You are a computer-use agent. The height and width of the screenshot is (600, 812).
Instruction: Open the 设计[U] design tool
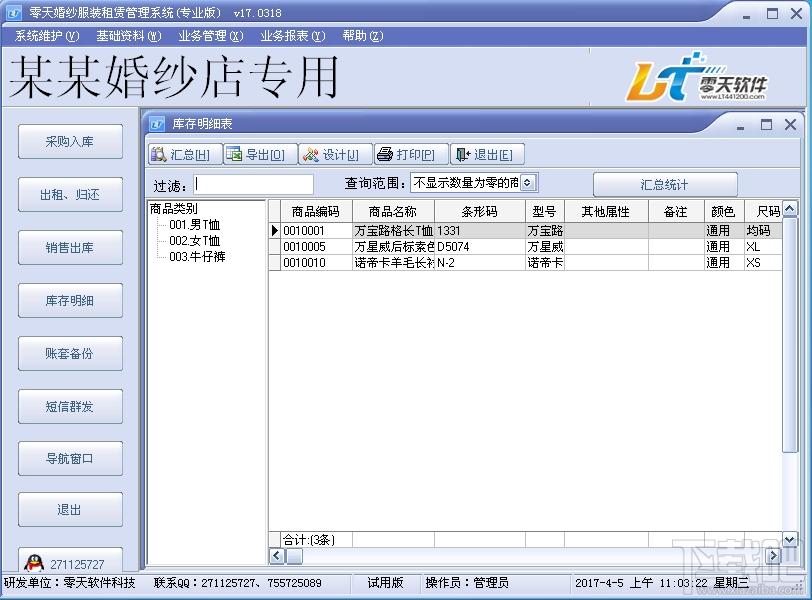[336, 154]
